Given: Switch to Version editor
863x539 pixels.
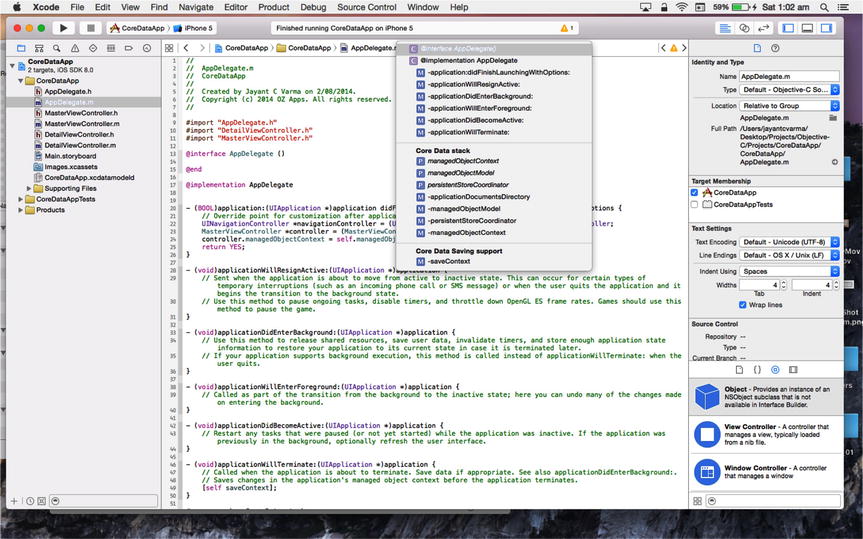Looking at the screenshot, I should click(x=763, y=28).
